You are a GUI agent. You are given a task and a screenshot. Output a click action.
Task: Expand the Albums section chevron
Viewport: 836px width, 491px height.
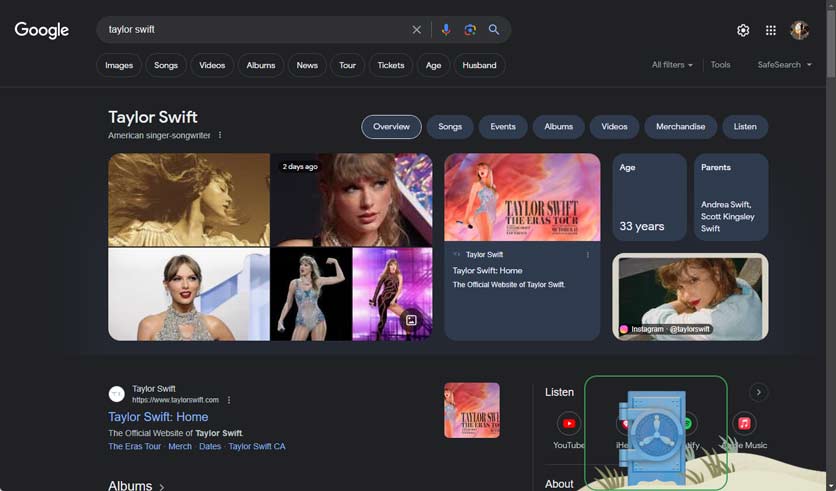click(x=162, y=486)
